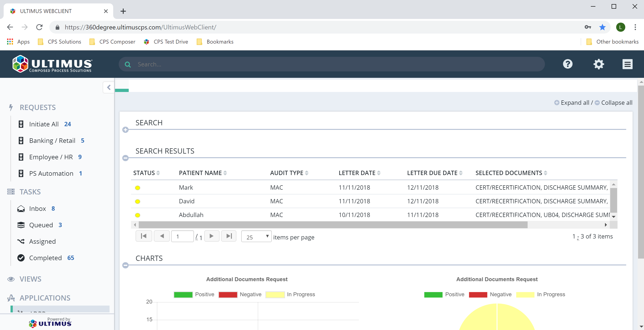Select the Abdullah patient row
Viewport: 644px width, 330px height.
370,215
